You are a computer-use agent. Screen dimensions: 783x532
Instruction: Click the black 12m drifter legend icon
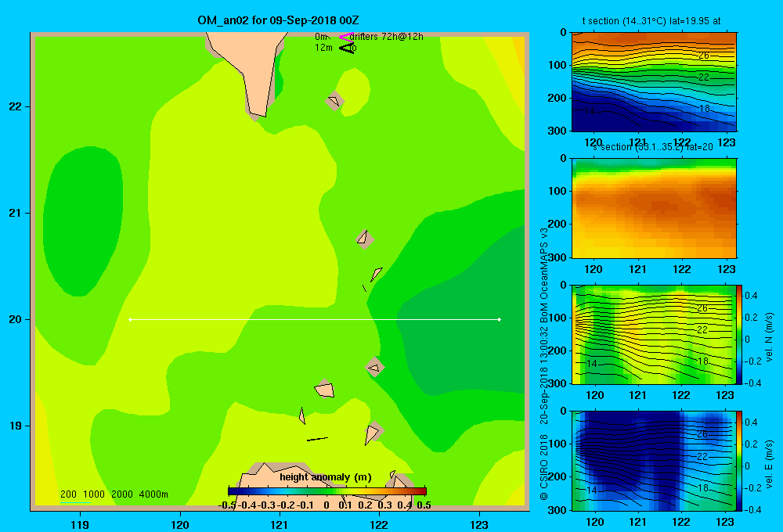tap(347, 48)
